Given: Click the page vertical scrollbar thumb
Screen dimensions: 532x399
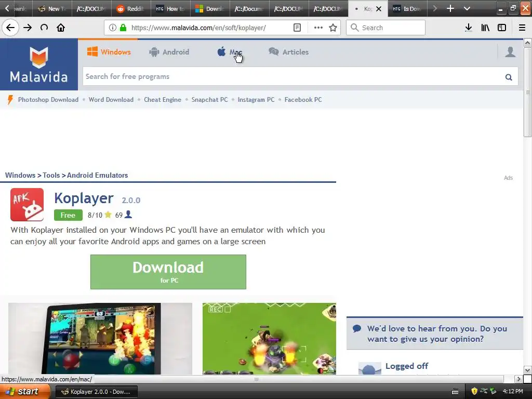Looking at the screenshot, I should coord(527,92).
